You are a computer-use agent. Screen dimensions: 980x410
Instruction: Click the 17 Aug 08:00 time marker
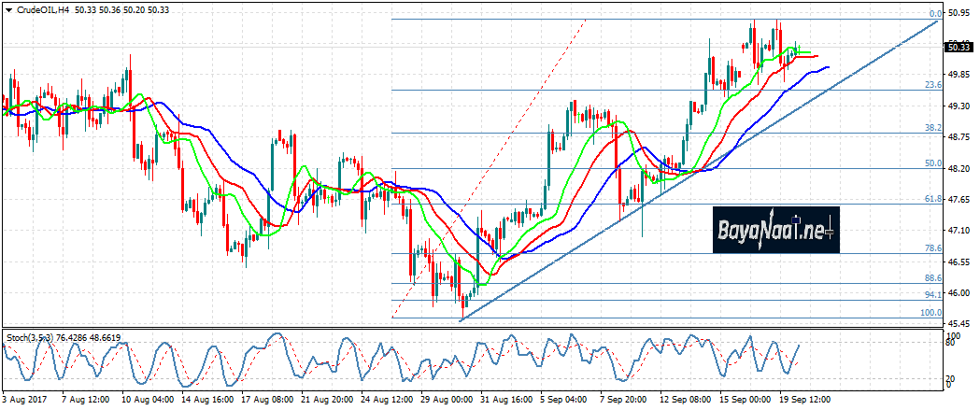coord(268,398)
